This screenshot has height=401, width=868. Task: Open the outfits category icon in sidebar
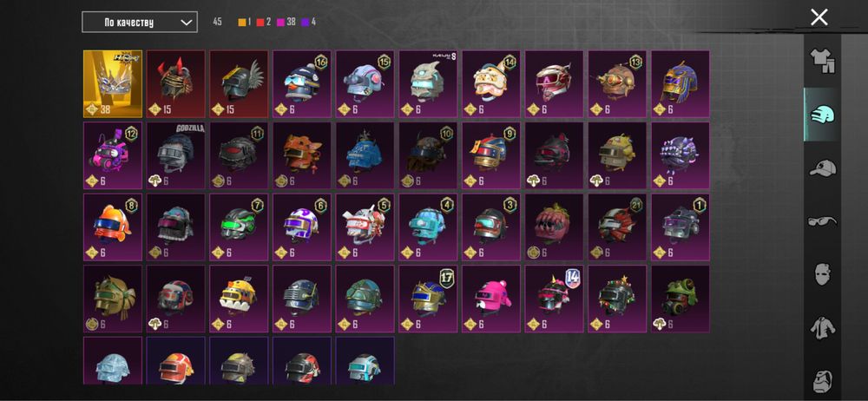point(823,61)
